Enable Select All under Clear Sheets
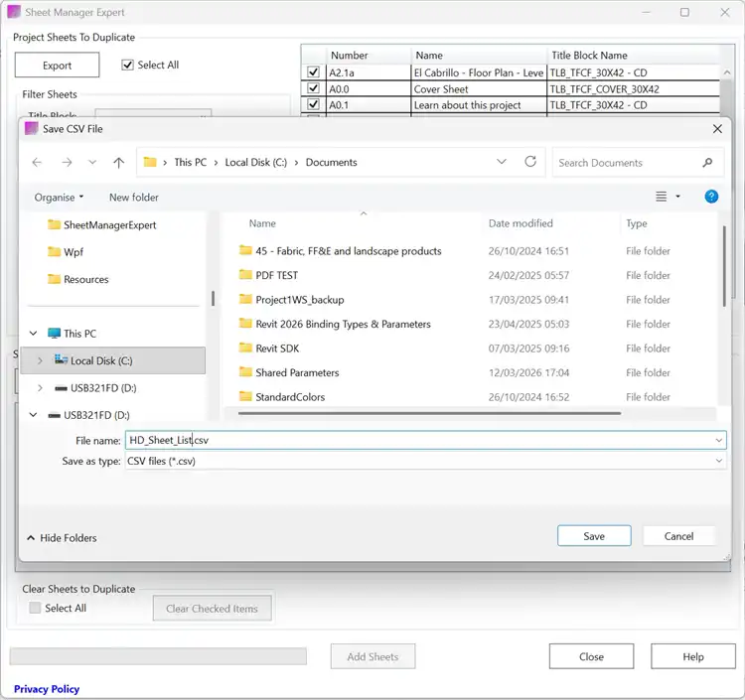745x700 pixels. pos(36,608)
